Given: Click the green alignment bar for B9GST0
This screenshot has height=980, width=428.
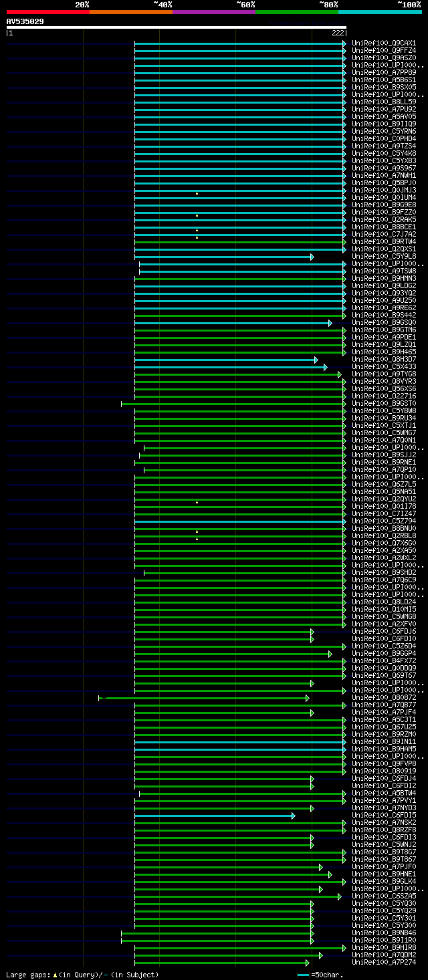Looking at the screenshot, I should tap(233, 404).
